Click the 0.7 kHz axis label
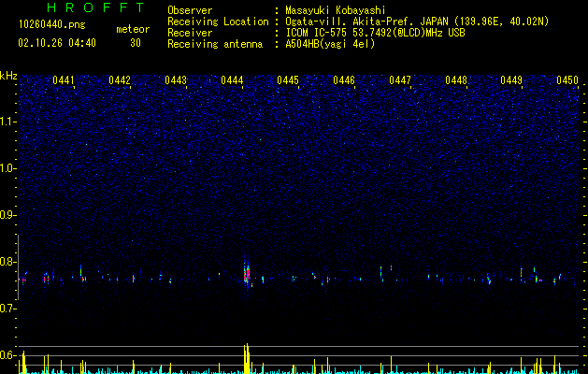 8,309
